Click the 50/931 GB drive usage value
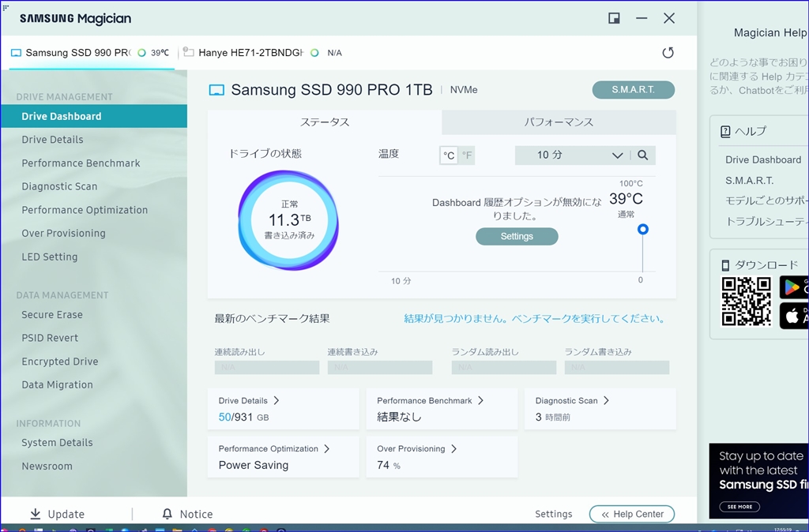 [243, 417]
